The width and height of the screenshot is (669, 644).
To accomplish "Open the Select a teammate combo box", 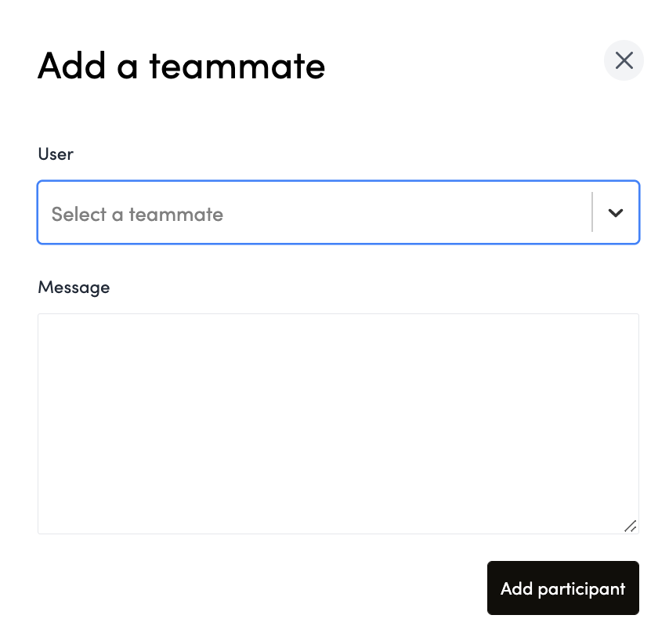I will coord(313,213).
